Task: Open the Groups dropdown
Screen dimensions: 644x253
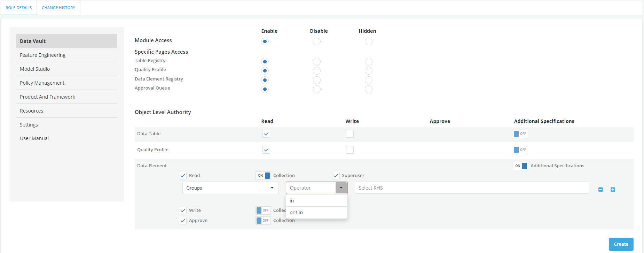Action: pyautogui.click(x=230, y=188)
